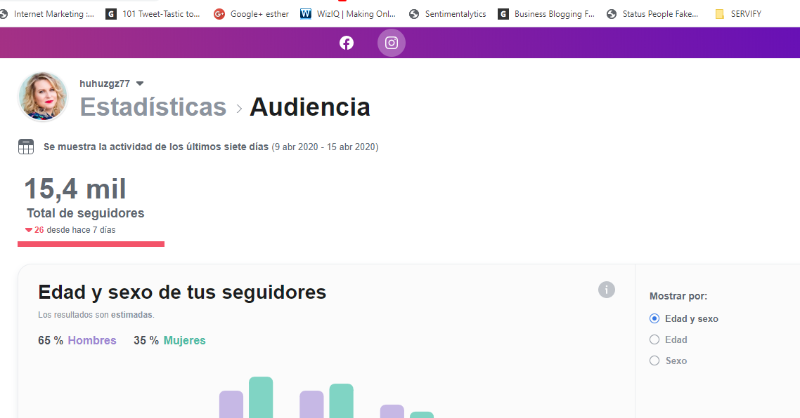The width and height of the screenshot is (800, 418).
Task: Open the info icon for age chart
Action: pos(606,290)
